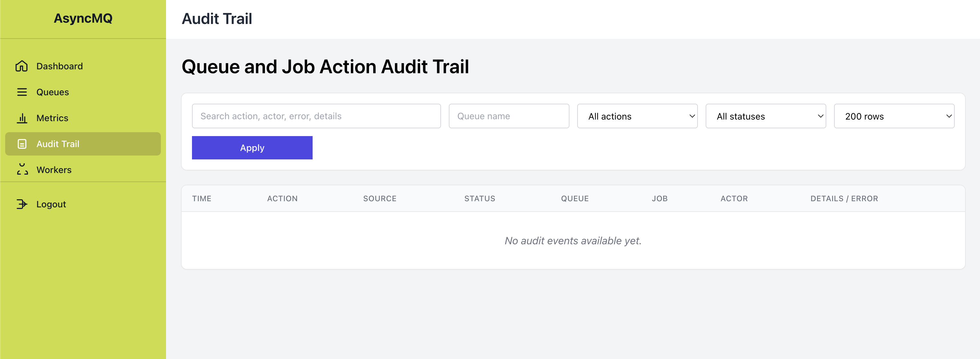Open the 200 rows dropdown
The height and width of the screenshot is (359, 980).
(x=894, y=116)
